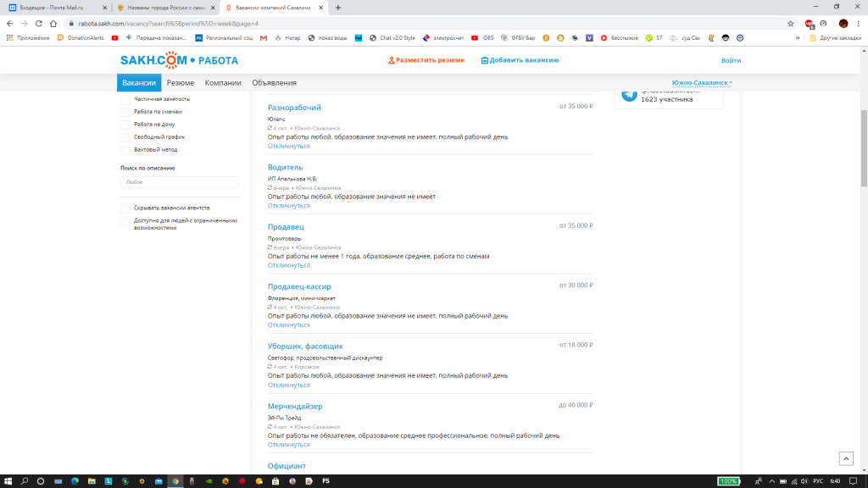Viewport: 868px width, 488px height.
Task: Go back with browser back arrow
Action: coord(12,24)
